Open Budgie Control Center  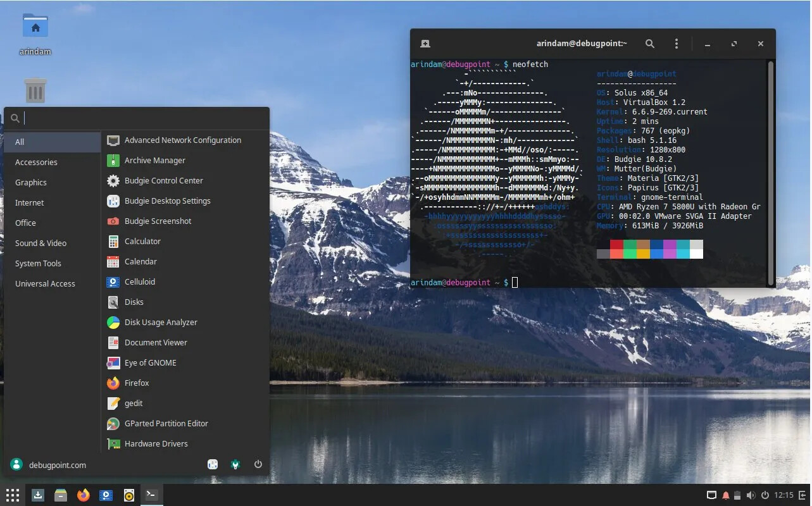pos(185,181)
